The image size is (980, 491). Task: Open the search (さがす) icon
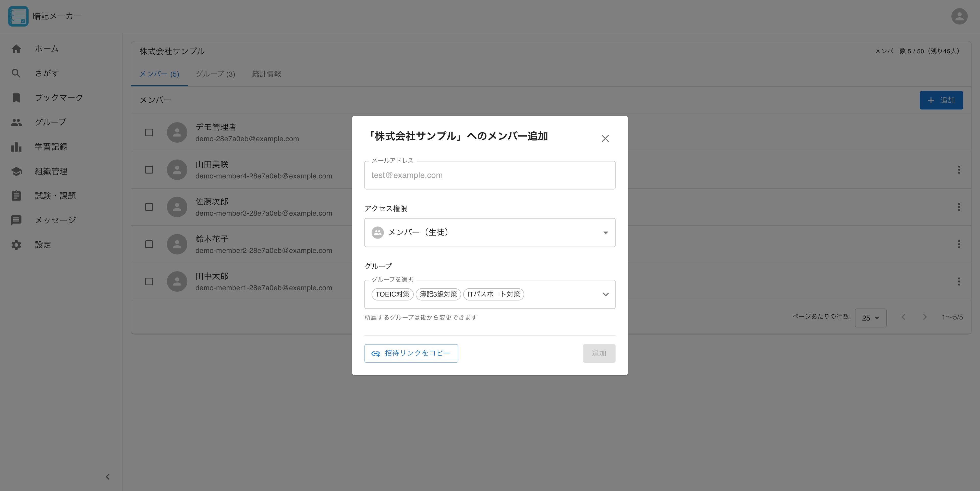(x=16, y=73)
